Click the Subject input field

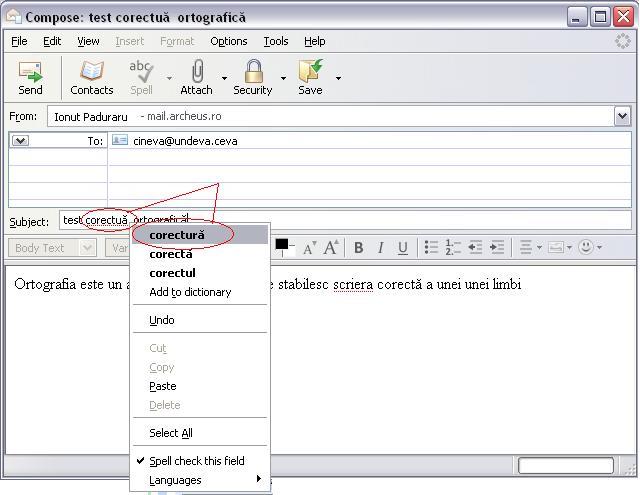pyautogui.click(x=345, y=220)
